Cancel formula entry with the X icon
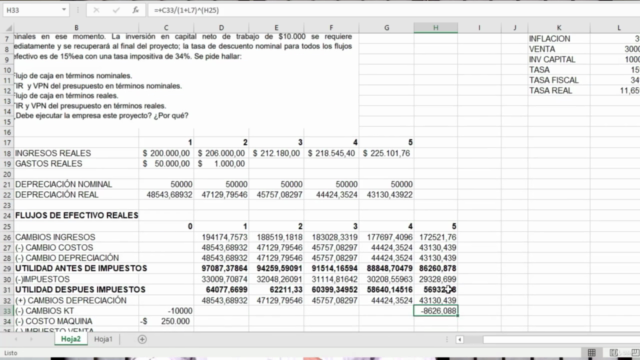Screen dimensions: 640x360 (96, 10)
